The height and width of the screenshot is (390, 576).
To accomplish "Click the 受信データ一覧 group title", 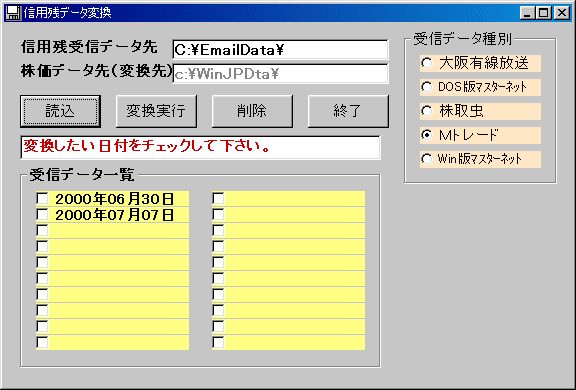I will coord(82,175).
